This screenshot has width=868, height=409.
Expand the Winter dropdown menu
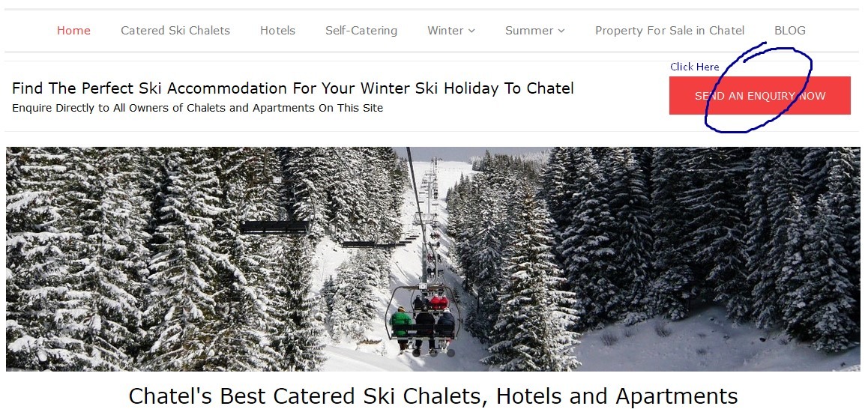(450, 31)
